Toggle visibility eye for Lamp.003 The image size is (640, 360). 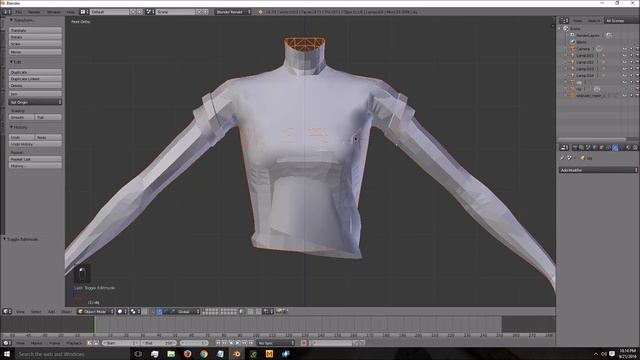coord(624,69)
